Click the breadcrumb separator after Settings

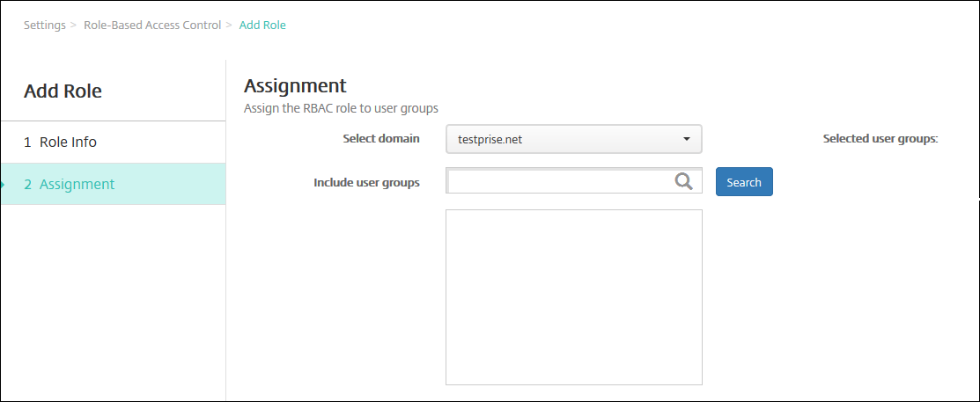point(73,25)
